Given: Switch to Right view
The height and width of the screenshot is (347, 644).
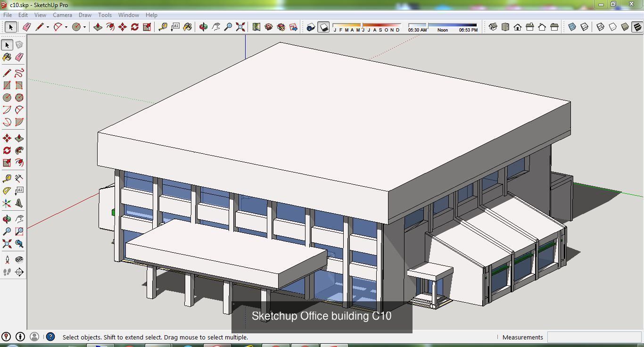Looking at the screenshot, I should tap(530, 27).
